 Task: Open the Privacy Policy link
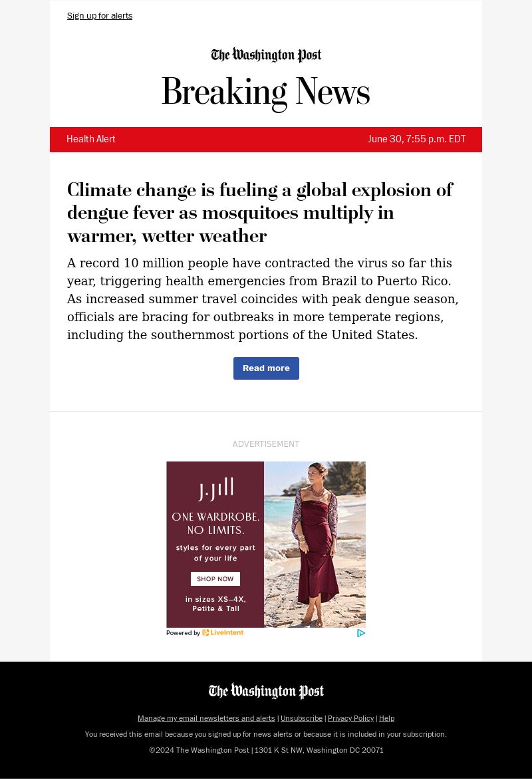click(x=350, y=718)
